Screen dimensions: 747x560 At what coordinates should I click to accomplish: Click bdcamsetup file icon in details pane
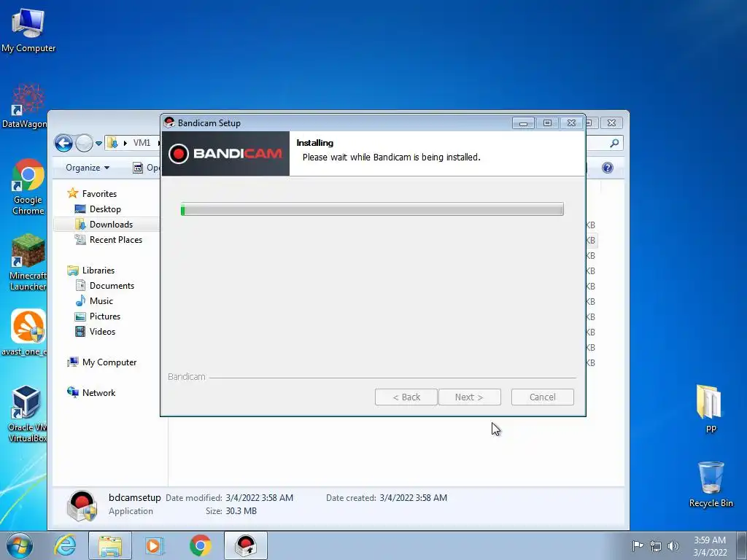coord(82,506)
